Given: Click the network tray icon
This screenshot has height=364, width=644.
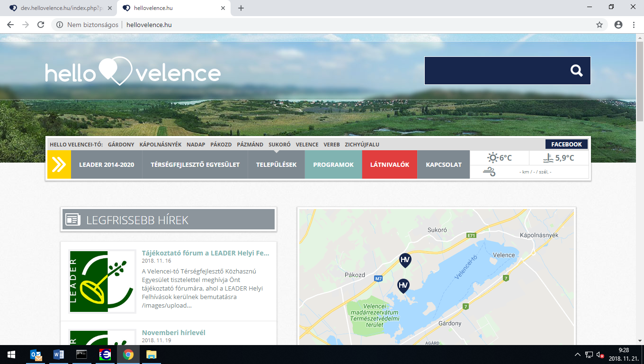Looking at the screenshot, I should [x=589, y=355].
